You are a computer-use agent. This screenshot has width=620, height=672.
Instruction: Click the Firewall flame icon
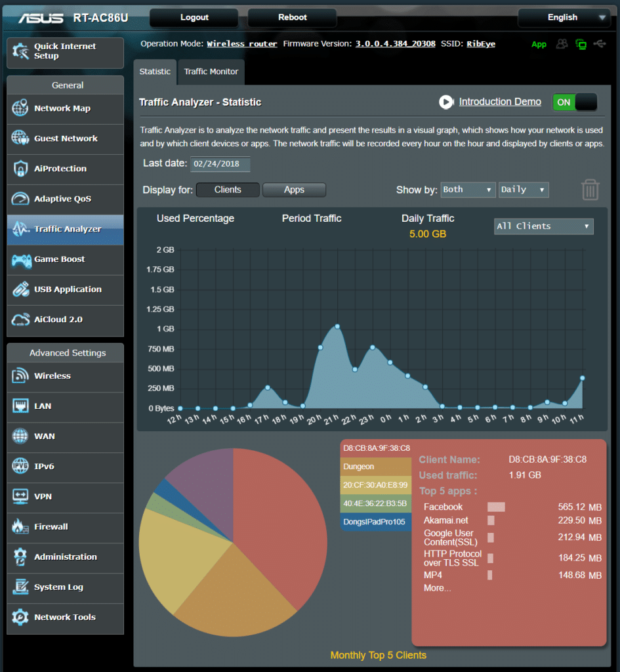click(x=20, y=527)
